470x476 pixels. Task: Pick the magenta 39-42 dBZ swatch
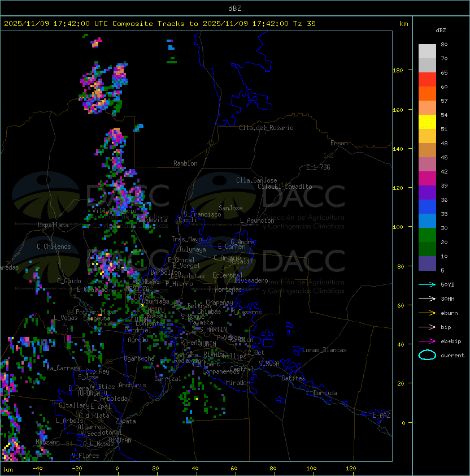coord(427,179)
